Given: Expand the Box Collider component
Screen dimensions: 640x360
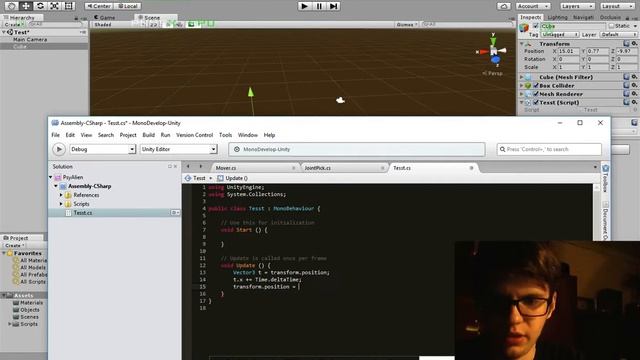Looking at the screenshot, I should 522,85.
